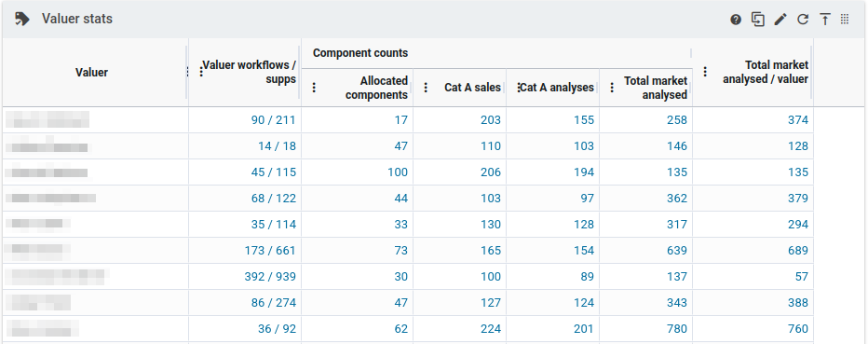Click the Component counts group header
Screen dimensions: 868x344
[360, 53]
